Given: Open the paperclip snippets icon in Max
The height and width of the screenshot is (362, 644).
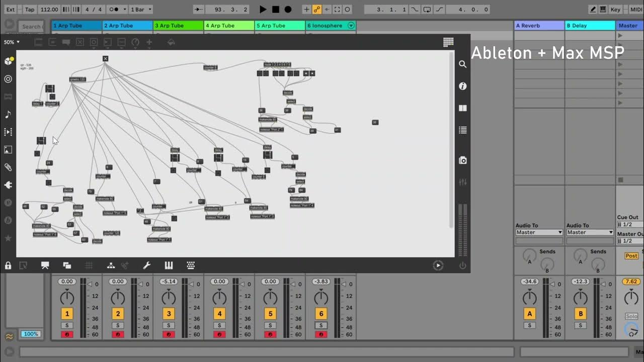Looking at the screenshot, I should pos(8,167).
